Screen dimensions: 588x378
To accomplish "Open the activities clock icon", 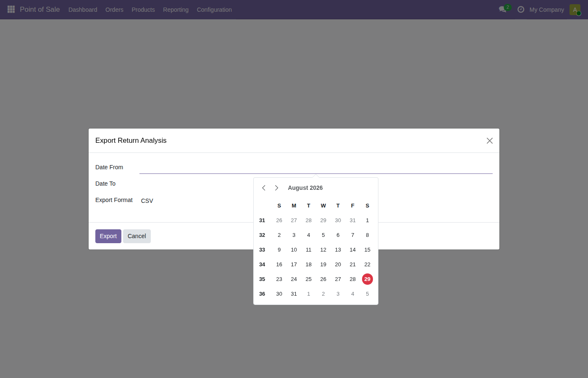I will [x=521, y=9].
